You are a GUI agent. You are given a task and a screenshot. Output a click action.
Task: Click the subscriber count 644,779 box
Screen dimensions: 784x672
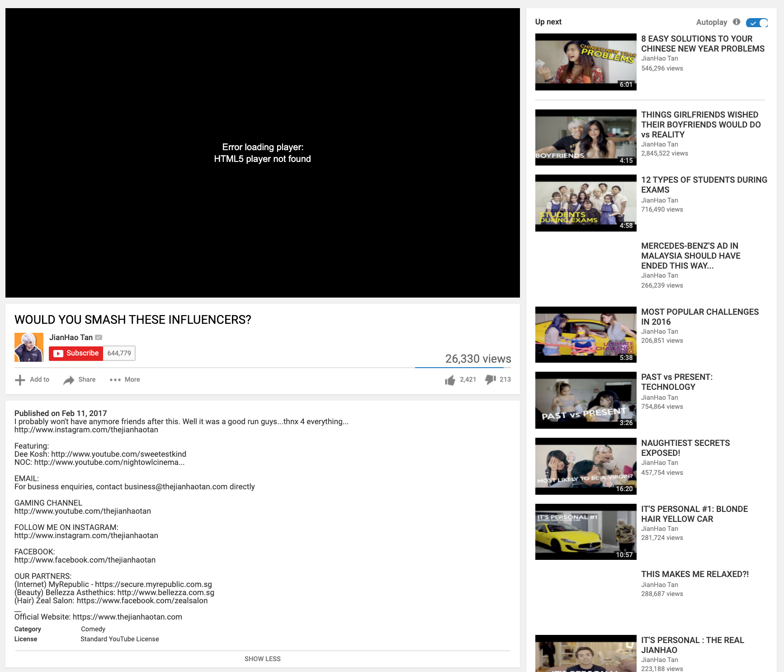(119, 353)
